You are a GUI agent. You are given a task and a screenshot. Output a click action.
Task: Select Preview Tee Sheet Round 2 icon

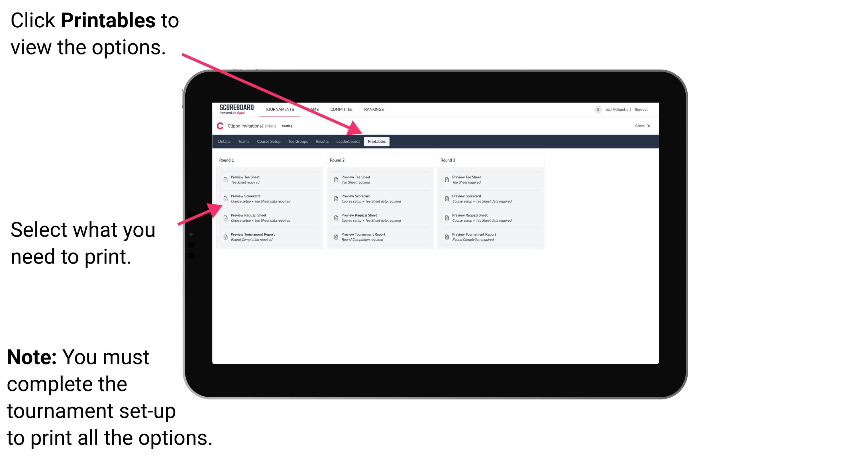(x=335, y=180)
